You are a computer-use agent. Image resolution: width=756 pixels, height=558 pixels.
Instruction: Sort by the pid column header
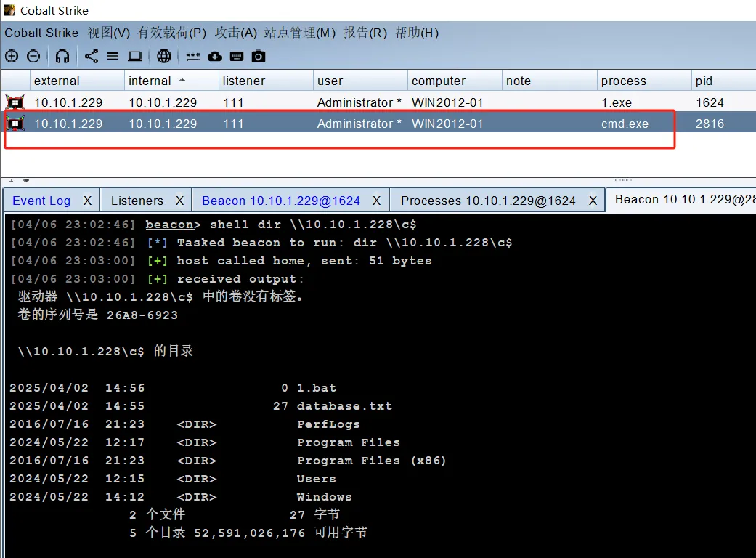coord(723,81)
